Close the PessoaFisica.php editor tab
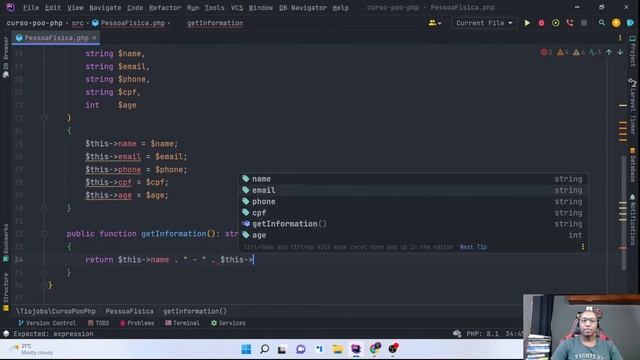The width and height of the screenshot is (640, 360). [94, 38]
